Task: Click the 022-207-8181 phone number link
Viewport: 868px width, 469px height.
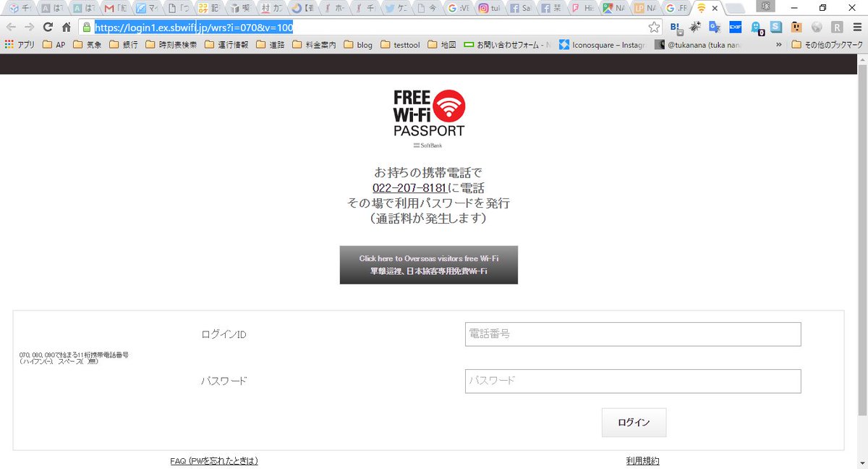Action: (x=409, y=188)
